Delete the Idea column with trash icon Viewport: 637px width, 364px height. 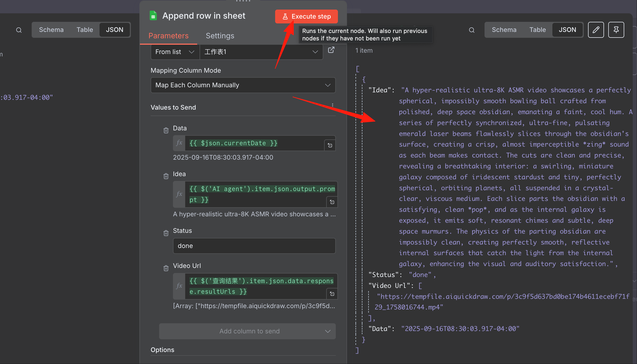(166, 176)
